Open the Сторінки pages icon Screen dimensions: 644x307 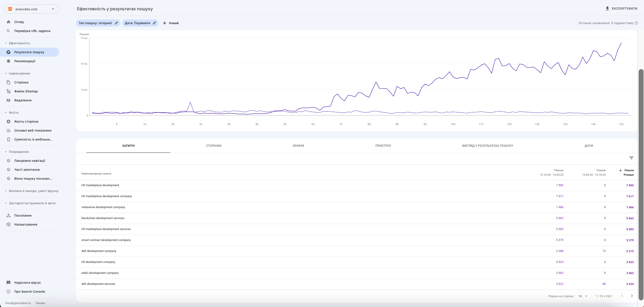[9, 83]
